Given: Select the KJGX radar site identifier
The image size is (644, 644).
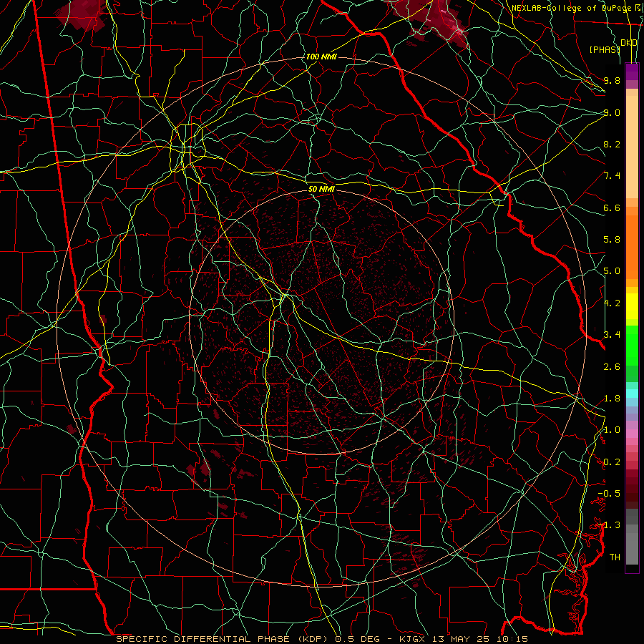Looking at the screenshot, I should (413, 639).
